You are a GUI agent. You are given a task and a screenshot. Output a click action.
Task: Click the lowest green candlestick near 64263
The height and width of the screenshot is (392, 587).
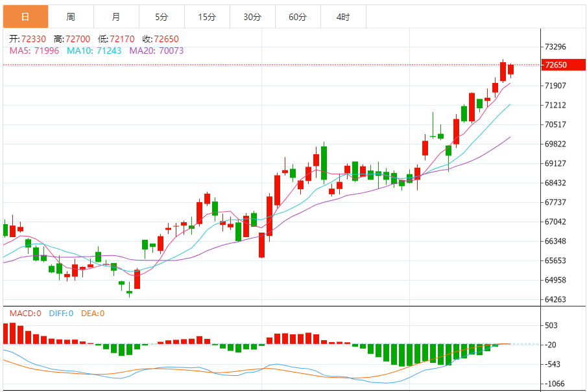click(x=130, y=292)
